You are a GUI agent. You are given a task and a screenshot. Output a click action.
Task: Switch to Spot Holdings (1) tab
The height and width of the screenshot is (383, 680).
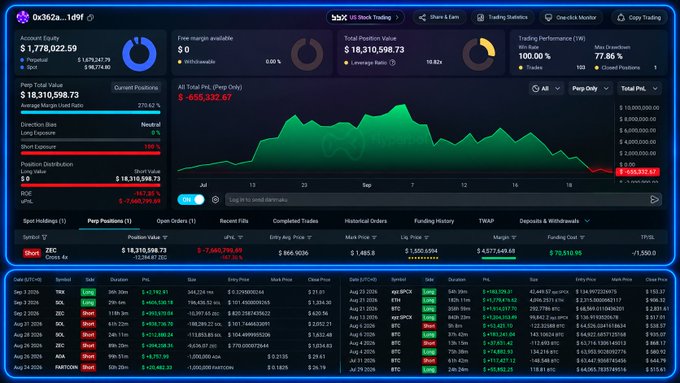point(44,221)
